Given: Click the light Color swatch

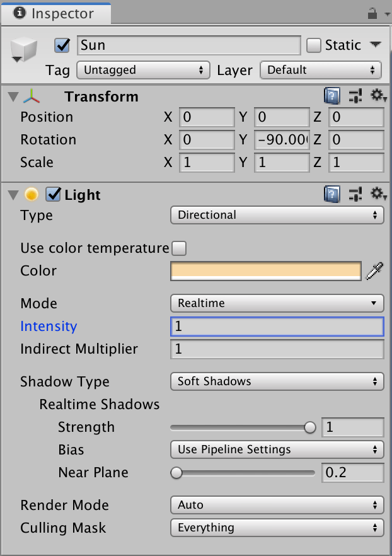Looking at the screenshot, I should pos(265,271).
